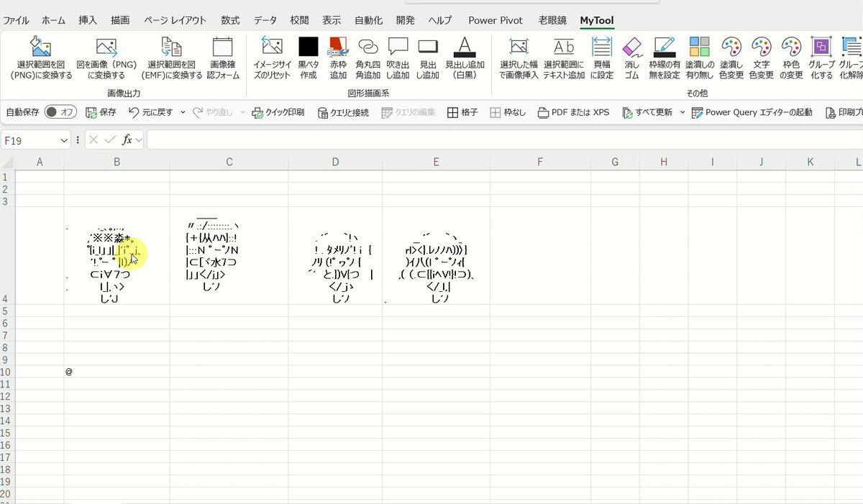Click the クイック印刷 button
This screenshot has width=863, height=504.
(278, 112)
